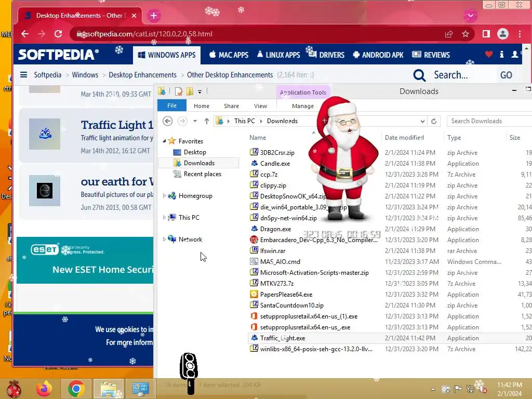Click the Softpedia info icon

502,54
